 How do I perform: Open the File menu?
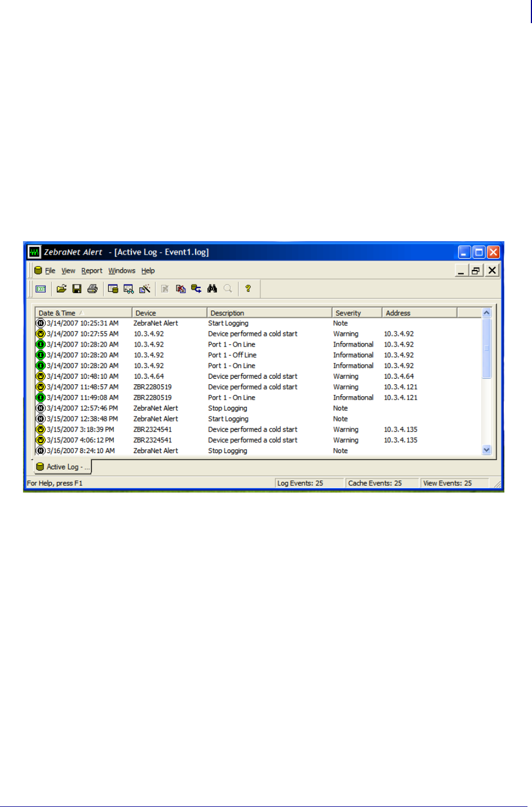[x=50, y=271]
